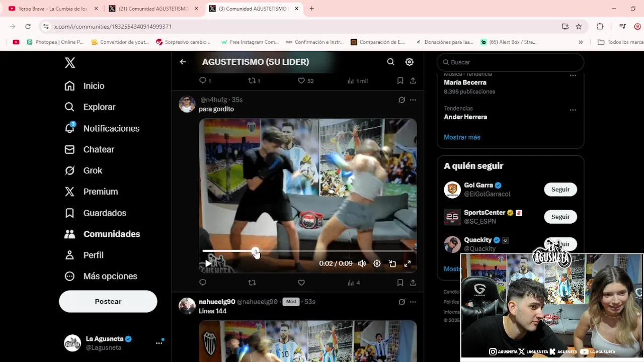644x362 pixels.
Task: Switch video to fullscreen
Action: point(408,263)
